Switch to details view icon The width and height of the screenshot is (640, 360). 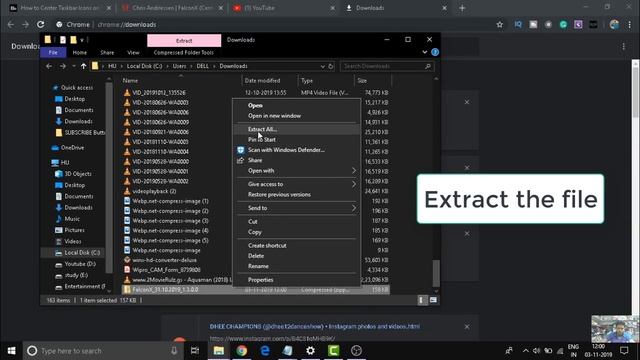pyautogui.click(x=421, y=300)
